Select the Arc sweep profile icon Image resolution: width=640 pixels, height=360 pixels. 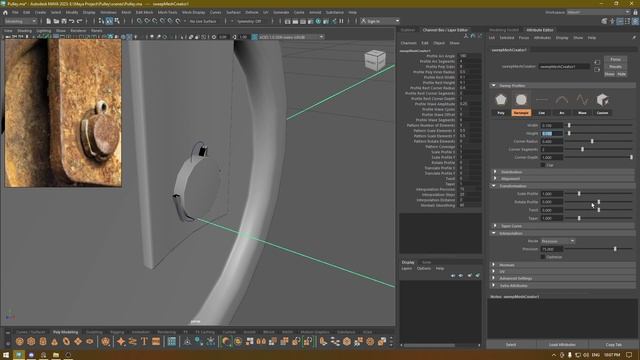(x=562, y=100)
